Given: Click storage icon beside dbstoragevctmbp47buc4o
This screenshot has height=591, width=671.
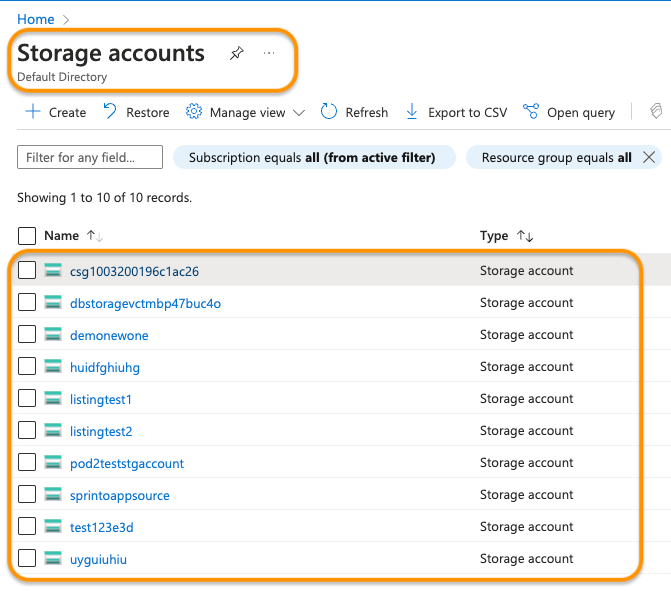Looking at the screenshot, I should [x=53, y=303].
